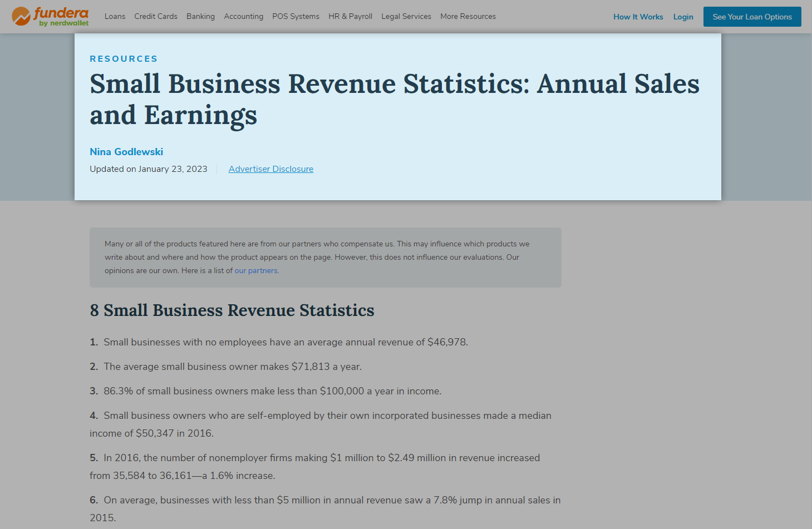Open author Nina Godlewski's profile link

(126, 152)
